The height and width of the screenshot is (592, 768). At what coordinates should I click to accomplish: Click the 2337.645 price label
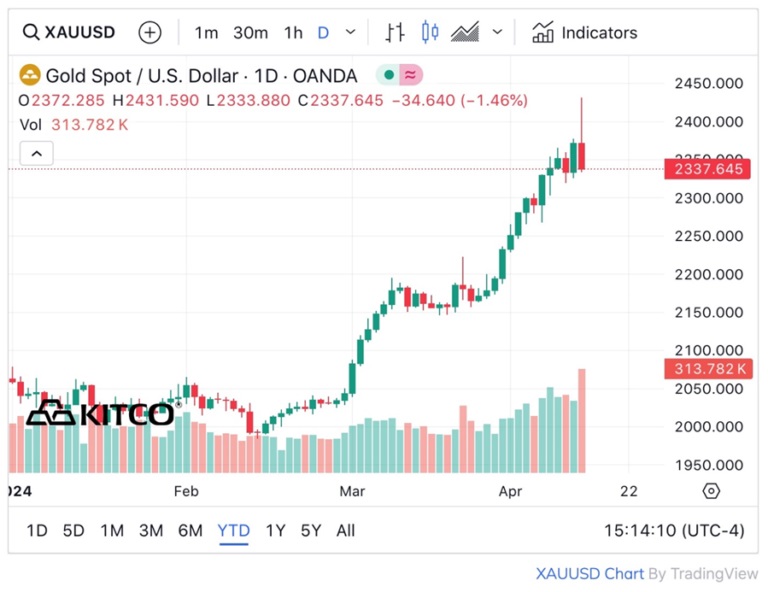click(705, 169)
